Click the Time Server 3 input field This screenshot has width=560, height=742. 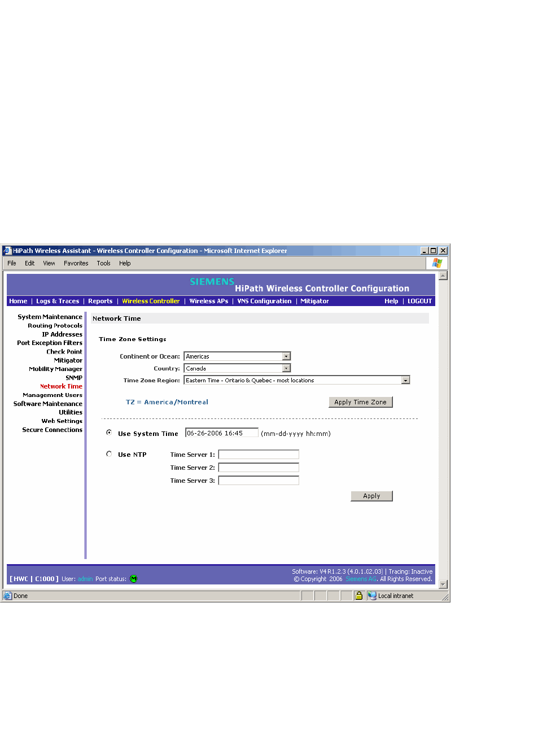(259, 481)
